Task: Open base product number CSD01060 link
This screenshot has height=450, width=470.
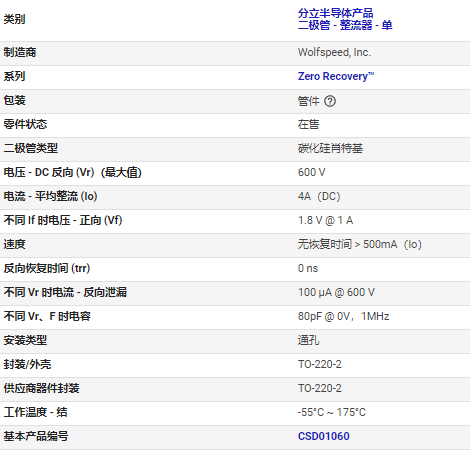Action: click(324, 436)
